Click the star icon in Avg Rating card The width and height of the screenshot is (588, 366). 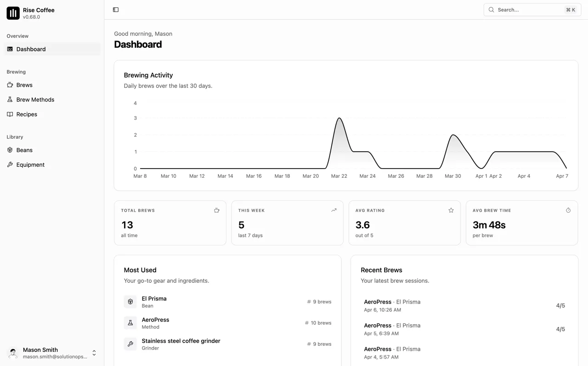451,210
